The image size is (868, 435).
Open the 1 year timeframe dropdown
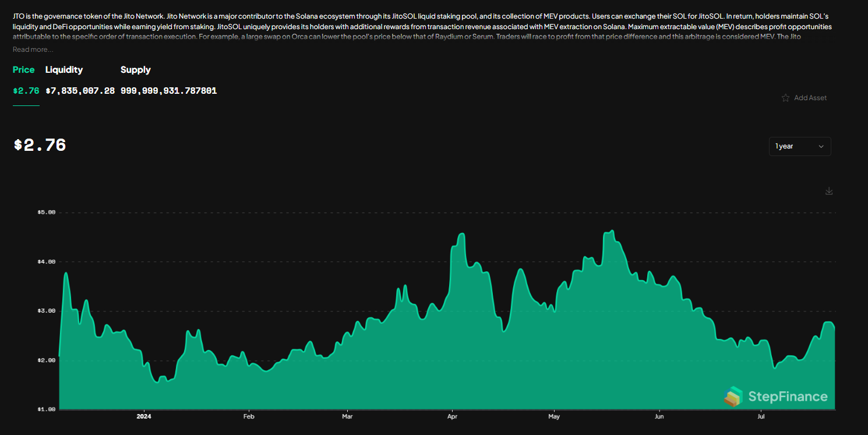click(x=799, y=146)
